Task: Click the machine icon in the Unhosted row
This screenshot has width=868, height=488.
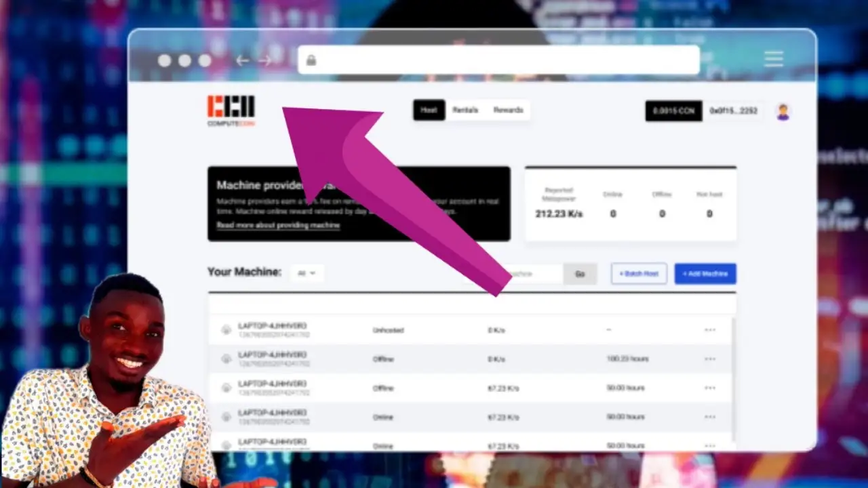Action: click(226, 330)
